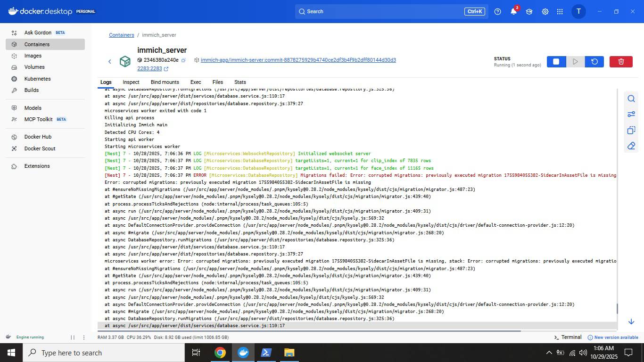Select Containers in the sidebar
This screenshot has height=362, width=644.
click(x=45, y=44)
